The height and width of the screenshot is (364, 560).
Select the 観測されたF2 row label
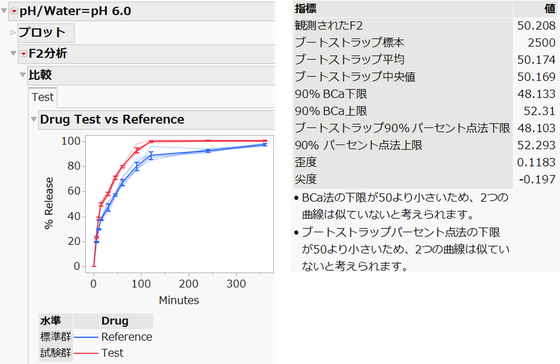coord(329,25)
